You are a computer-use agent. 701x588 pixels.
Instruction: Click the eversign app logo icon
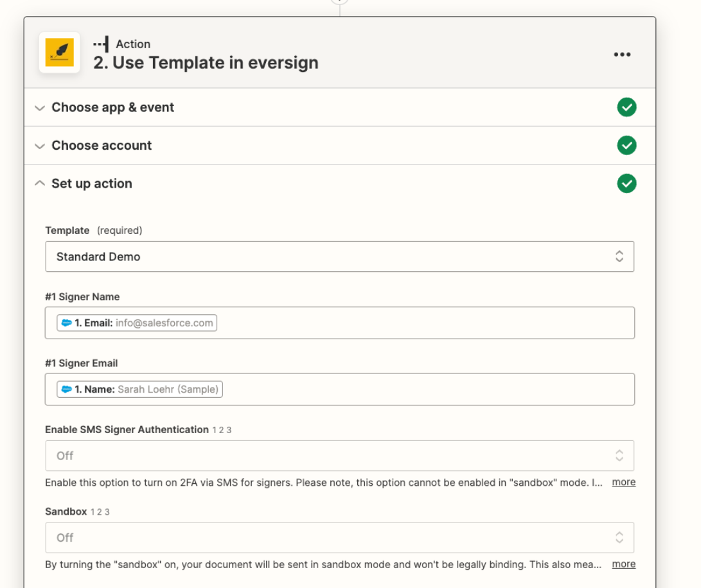pos(60,52)
